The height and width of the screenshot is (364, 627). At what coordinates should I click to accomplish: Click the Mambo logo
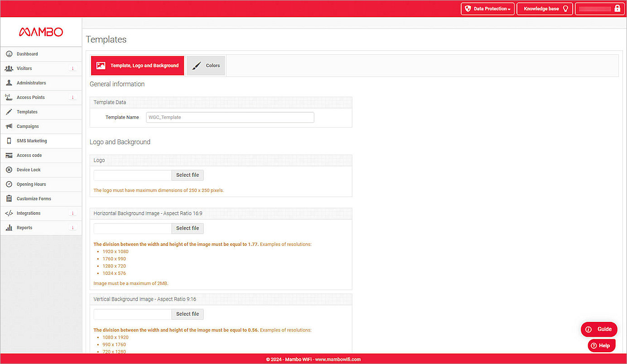[41, 32]
